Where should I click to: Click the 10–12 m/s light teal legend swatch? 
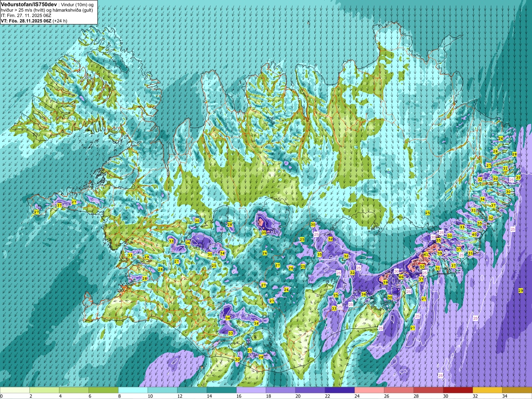click(x=163, y=390)
